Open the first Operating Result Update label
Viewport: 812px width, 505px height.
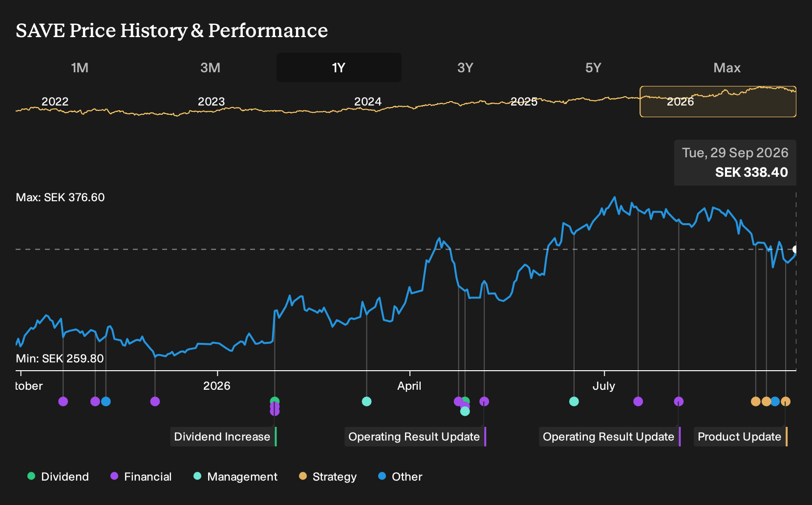pyautogui.click(x=415, y=437)
